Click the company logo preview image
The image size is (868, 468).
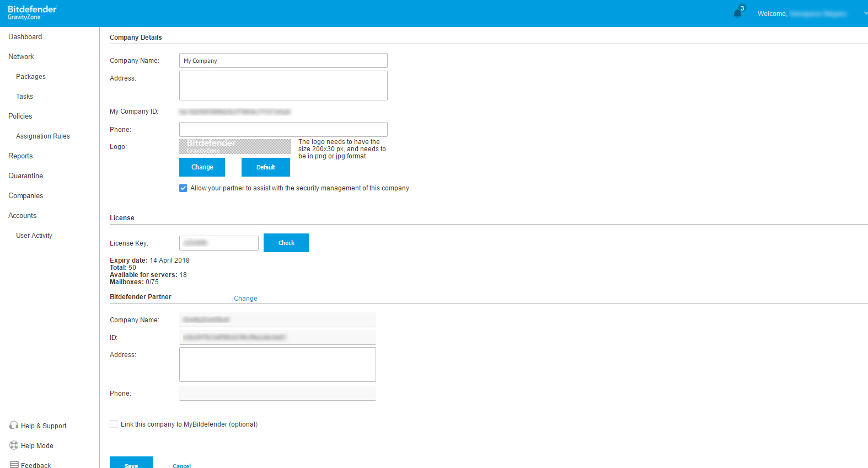235,146
